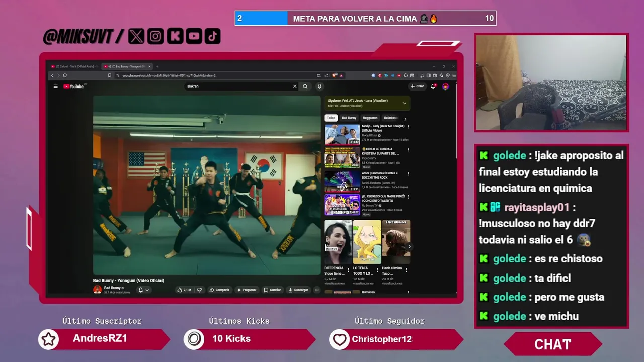Click the YouTube icon in stream overlay

coord(194,36)
